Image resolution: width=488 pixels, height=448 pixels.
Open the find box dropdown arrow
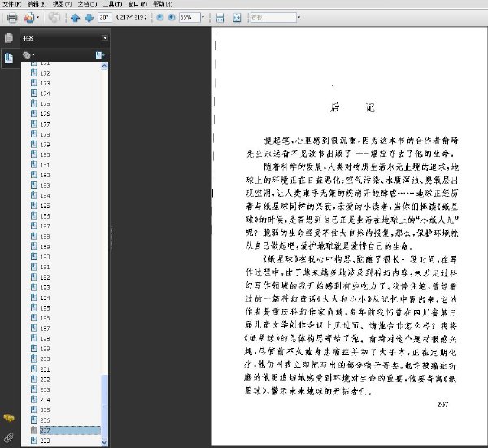click(x=298, y=17)
